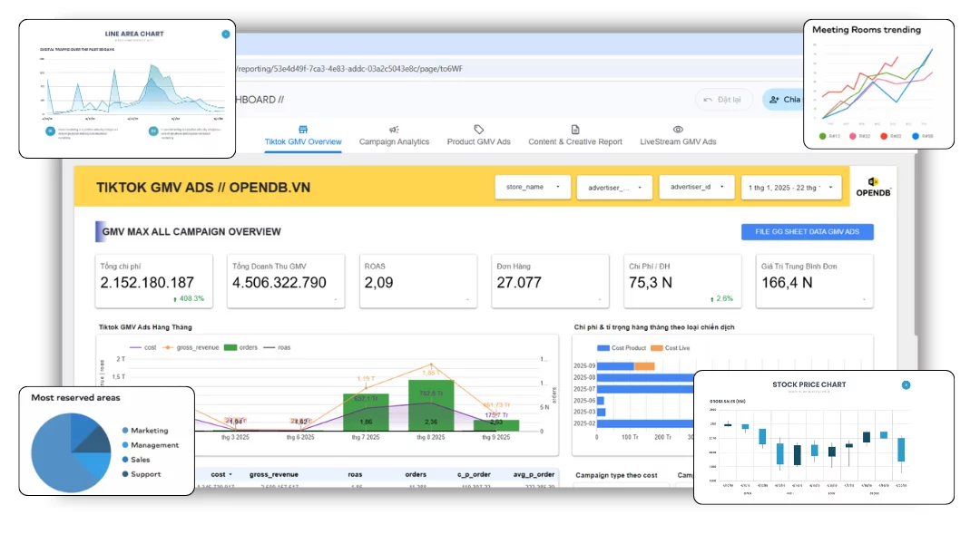The image size is (980, 544).
Task: Open the store_name filter dropdown
Action: pyautogui.click(x=533, y=187)
